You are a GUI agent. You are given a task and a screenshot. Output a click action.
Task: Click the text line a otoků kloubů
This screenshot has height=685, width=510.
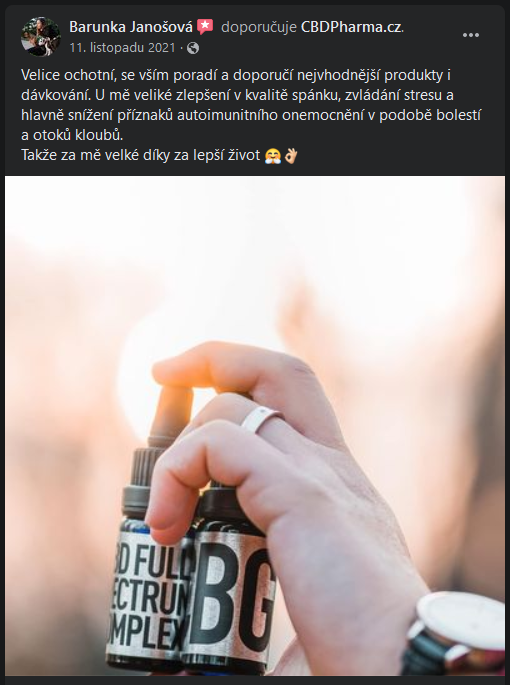coord(72,135)
